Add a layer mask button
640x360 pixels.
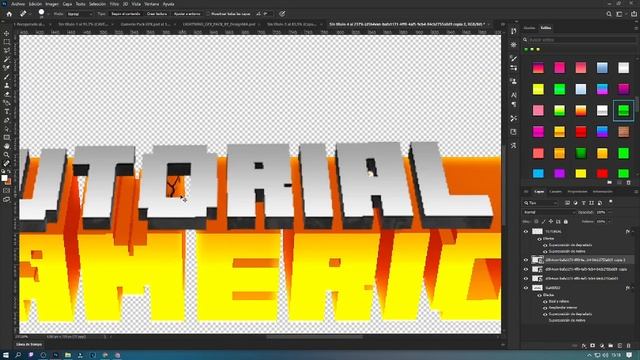(x=593, y=346)
